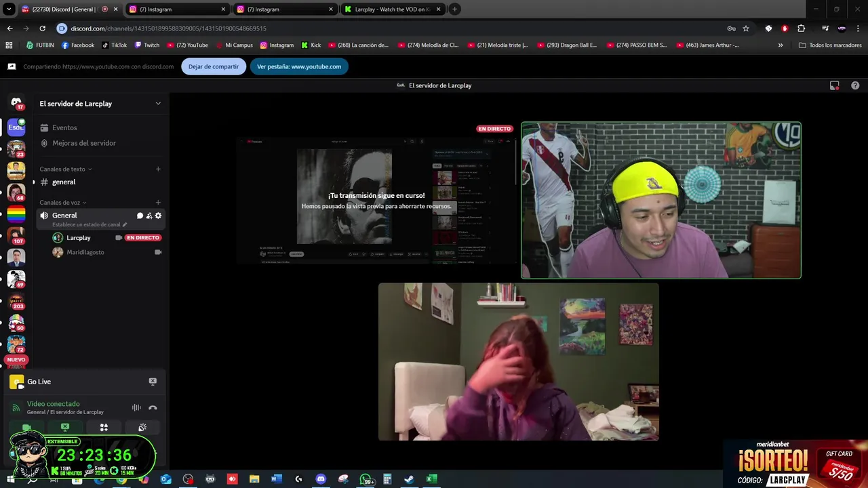Image resolution: width=868 pixels, height=488 pixels.
Task: Switch to second Instagram tab
Action: coord(285,9)
